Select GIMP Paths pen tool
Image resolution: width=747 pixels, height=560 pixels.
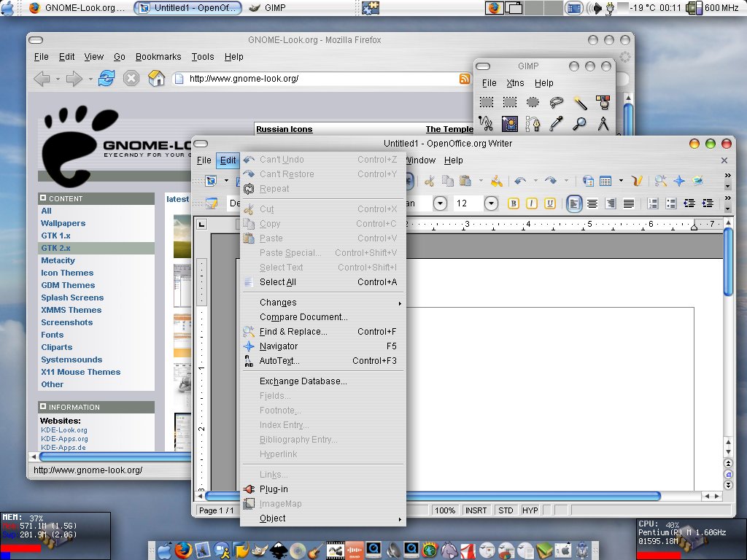(533, 124)
